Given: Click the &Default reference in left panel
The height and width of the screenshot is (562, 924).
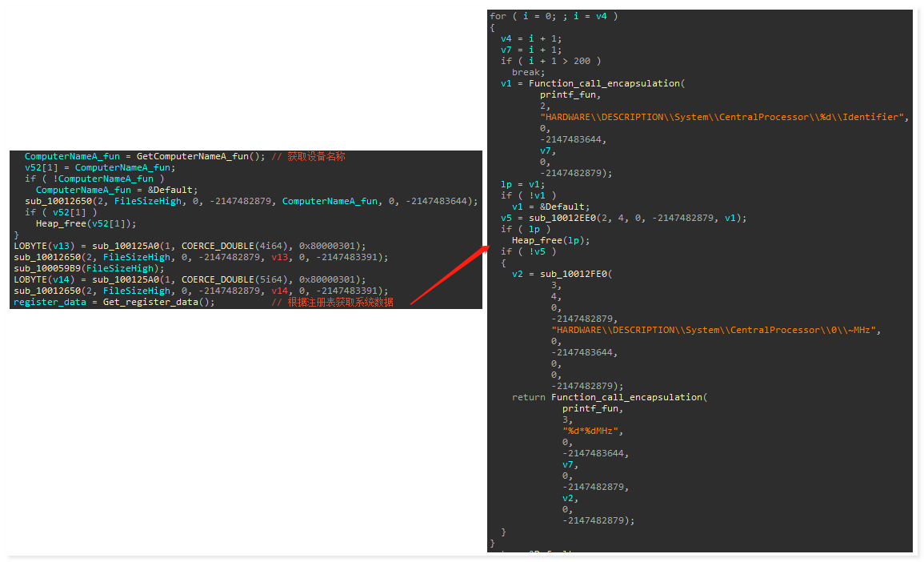Looking at the screenshot, I should pyautogui.click(x=170, y=190).
